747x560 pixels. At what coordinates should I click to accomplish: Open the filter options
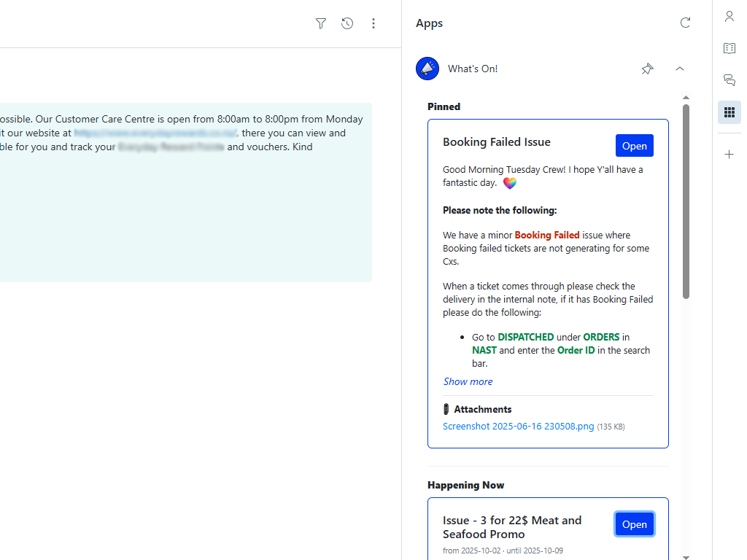click(x=320, y=23)
